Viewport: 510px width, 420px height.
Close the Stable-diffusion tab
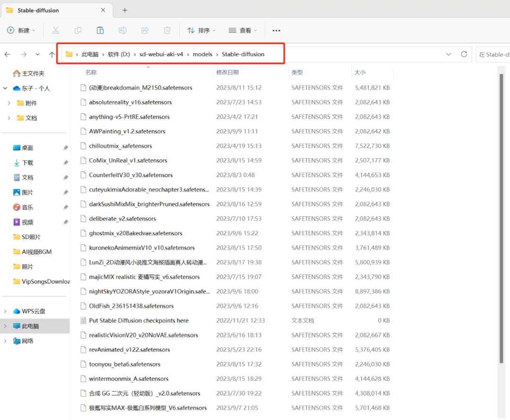click(x=103, y=10)
